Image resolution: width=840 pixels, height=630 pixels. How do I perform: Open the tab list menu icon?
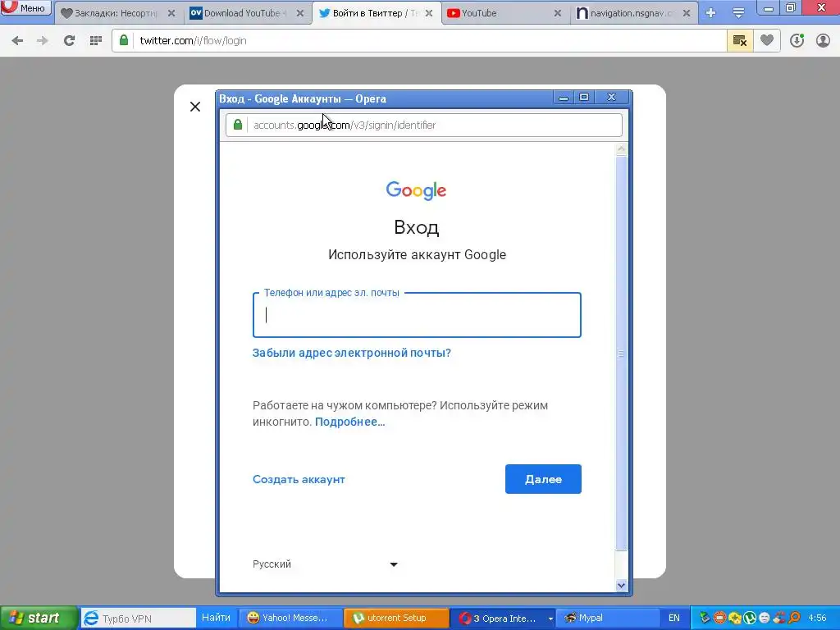point(738,13)
